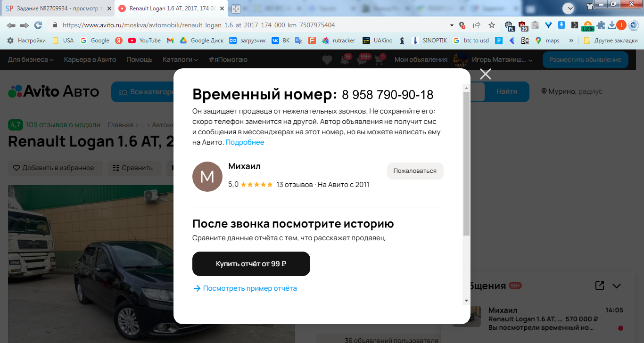This screenshot has width=644, height=343.
Task: Click seller avatar with letter M
Action: tap(207, 177)
